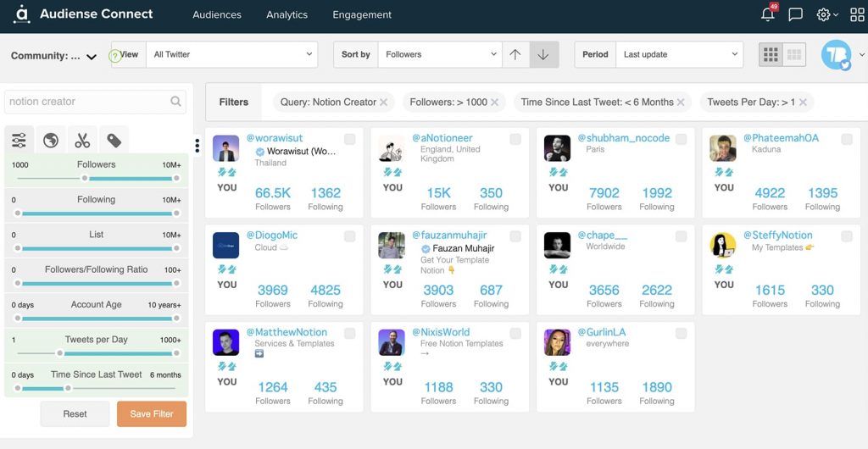Click the @aNotioneer profile picture

tap(392, 148)
